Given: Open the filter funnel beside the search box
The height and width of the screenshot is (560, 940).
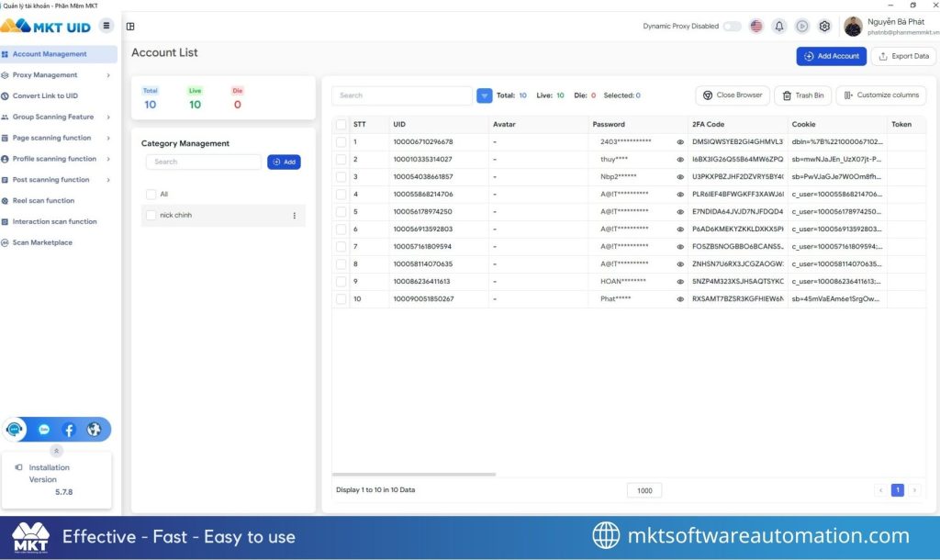Looking at the screenshot, I should pyautogui.click(x=482, y=95).
